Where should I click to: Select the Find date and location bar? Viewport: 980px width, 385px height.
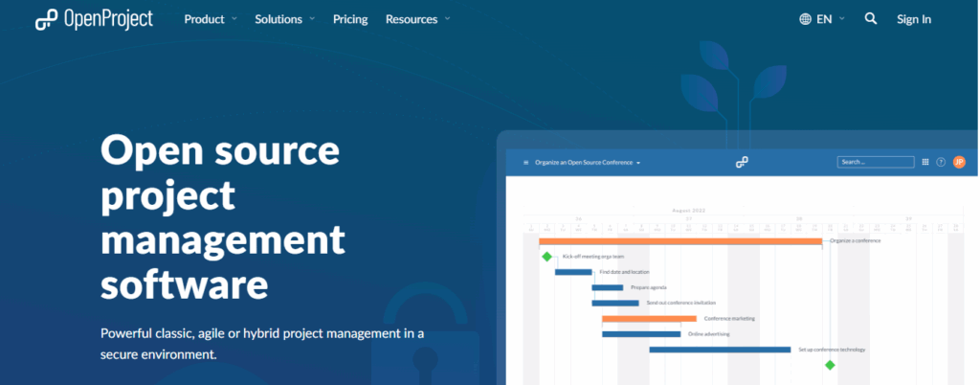[x=574, y=272]
